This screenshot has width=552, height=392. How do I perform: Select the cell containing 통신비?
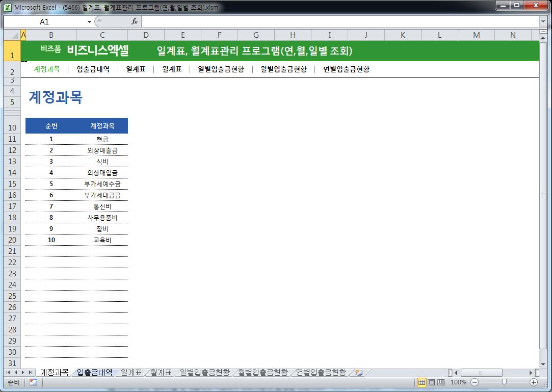click(x=102, y=206)
